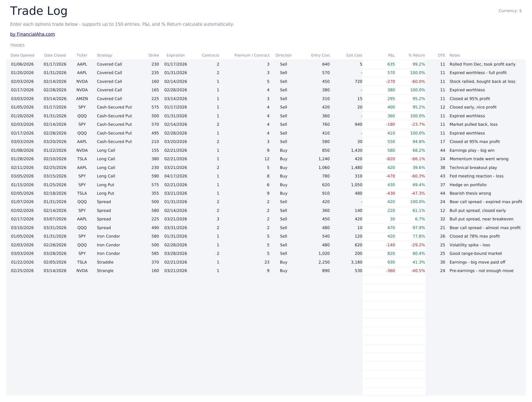
Task: Select note 'Volatility spike - loss'
Action: [x=470, y=245]
